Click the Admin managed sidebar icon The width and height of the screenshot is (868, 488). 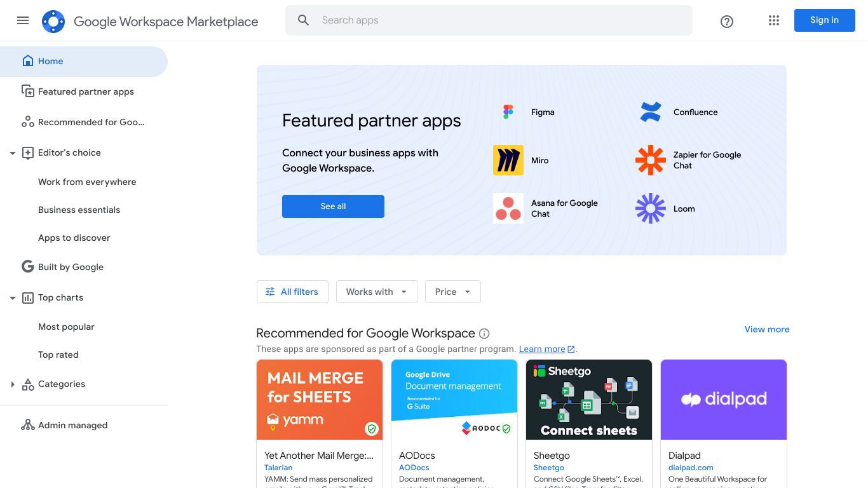[28, 425]
